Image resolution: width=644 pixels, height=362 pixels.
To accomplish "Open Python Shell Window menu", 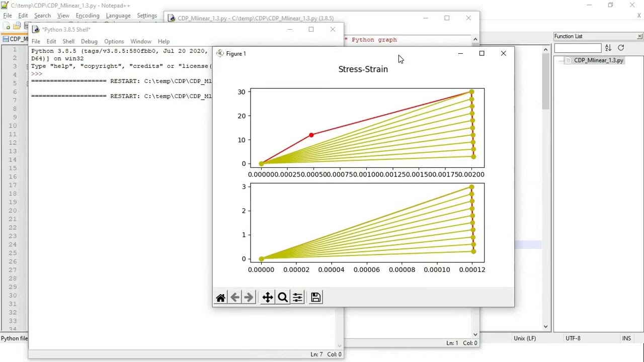I will (141, 41).
